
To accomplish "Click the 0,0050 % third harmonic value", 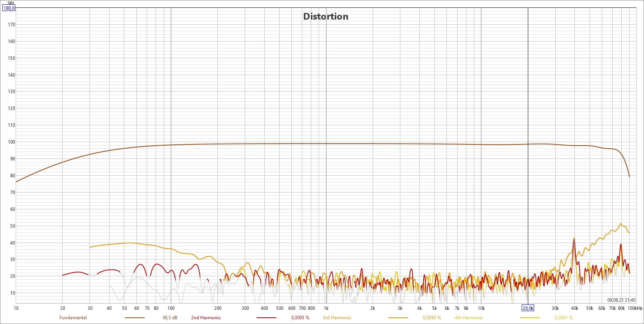I will (x=432, y=318).
